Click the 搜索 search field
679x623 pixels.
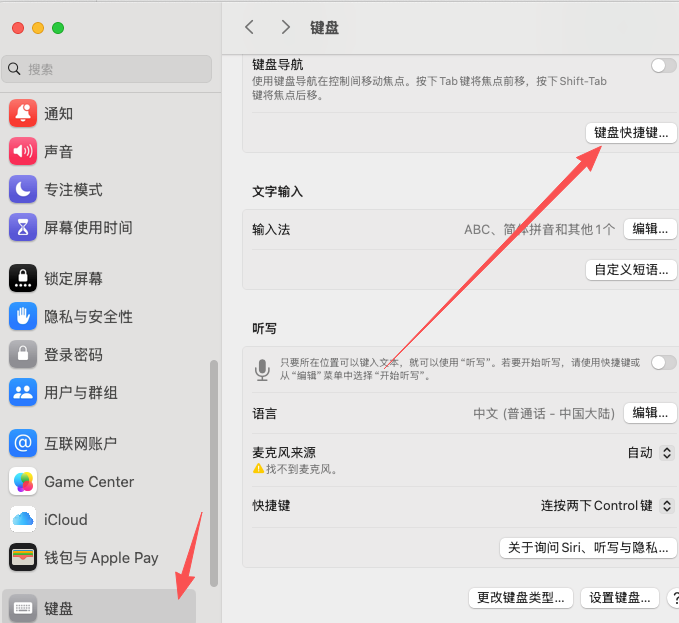(x=108, y=69)
